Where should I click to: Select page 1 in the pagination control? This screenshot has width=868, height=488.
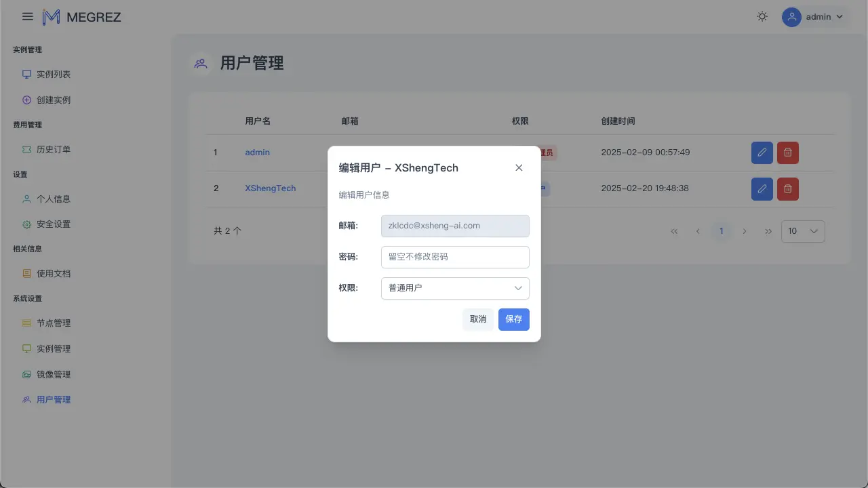click(722, 231)
